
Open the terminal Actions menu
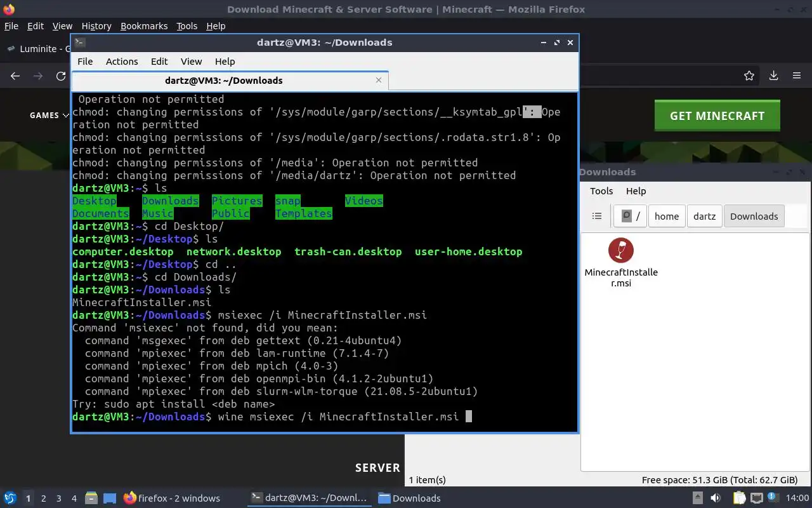tap(122, 61)
